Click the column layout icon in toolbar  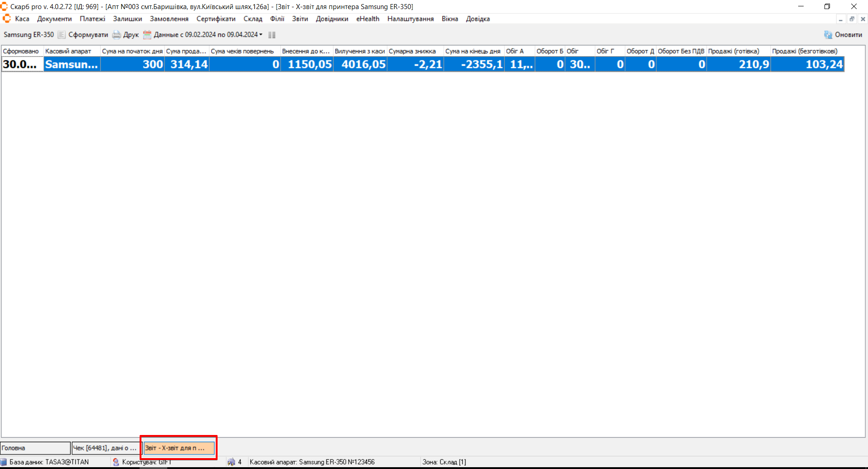(272, 35)
